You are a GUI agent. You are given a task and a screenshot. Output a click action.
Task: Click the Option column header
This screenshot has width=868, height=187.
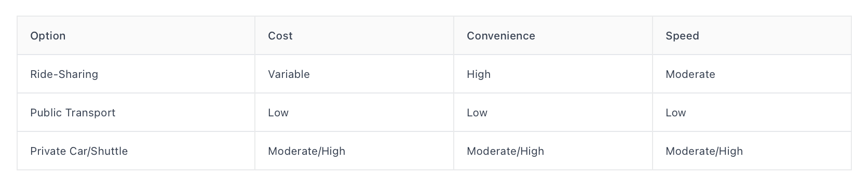48,36
